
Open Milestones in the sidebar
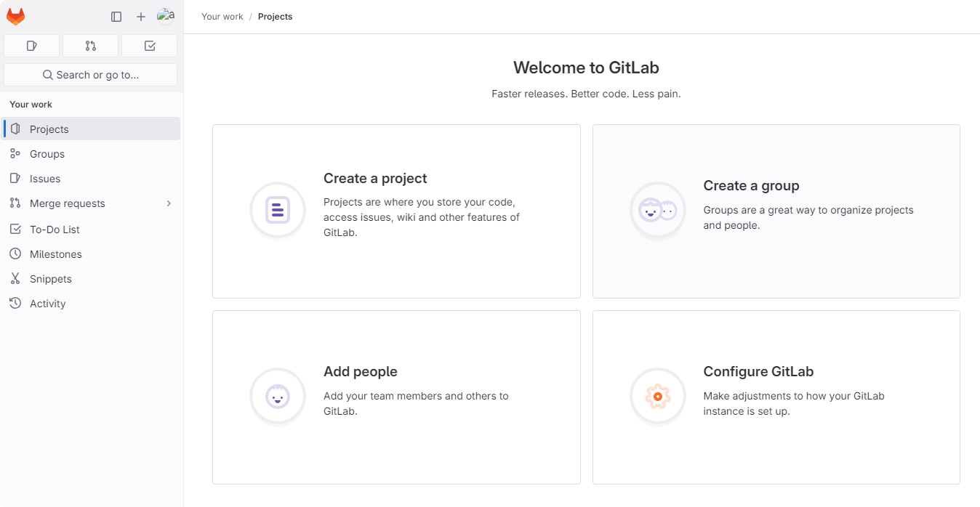click(x=92, y=254)
